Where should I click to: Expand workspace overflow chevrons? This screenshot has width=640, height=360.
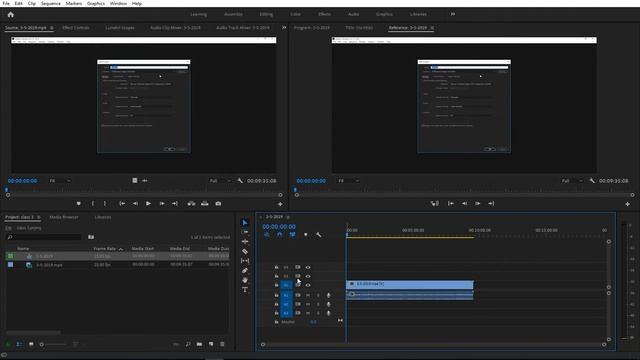tap(453, 14)
